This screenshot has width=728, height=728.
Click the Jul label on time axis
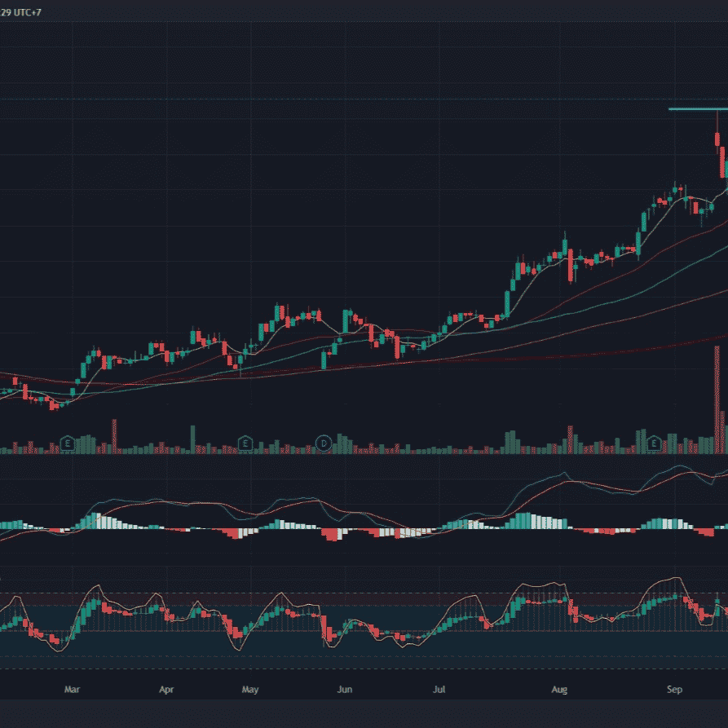(439, 690)
